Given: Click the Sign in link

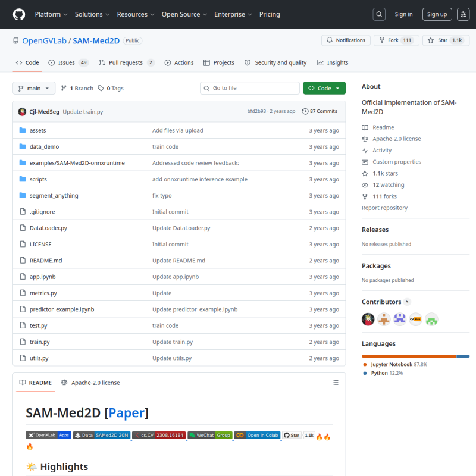Looking at the screenshot, I should 403,14.
